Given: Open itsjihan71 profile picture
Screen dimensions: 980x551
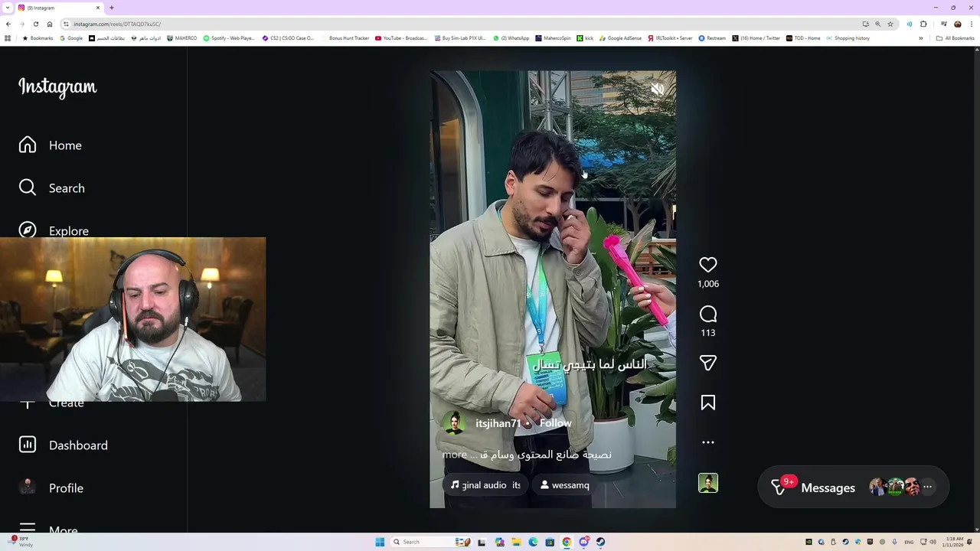Looking at the screenshot, I should pos(454,423).
